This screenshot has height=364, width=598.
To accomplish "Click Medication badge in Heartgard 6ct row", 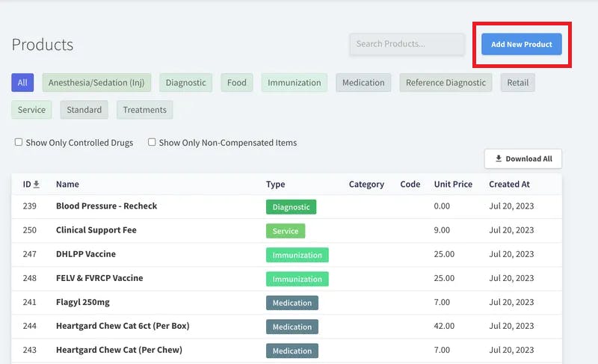I will (x=292, y=327).
